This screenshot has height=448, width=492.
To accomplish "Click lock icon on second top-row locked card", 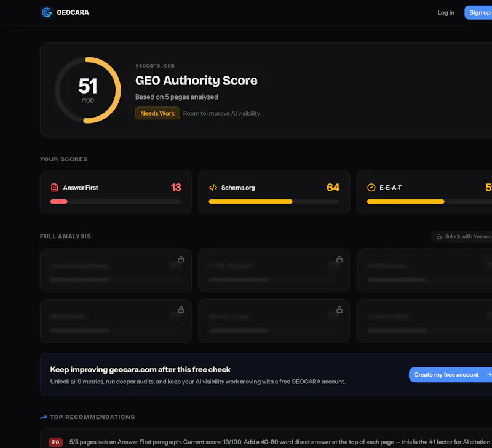I will (x=339, y=259).
